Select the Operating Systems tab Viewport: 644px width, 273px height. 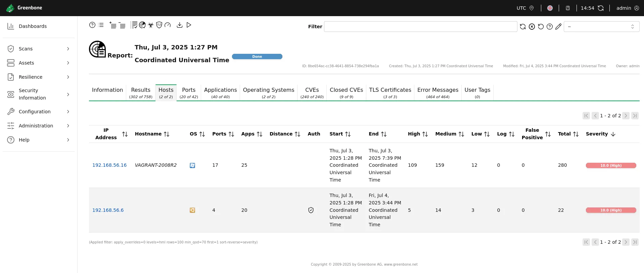[269, 92]
